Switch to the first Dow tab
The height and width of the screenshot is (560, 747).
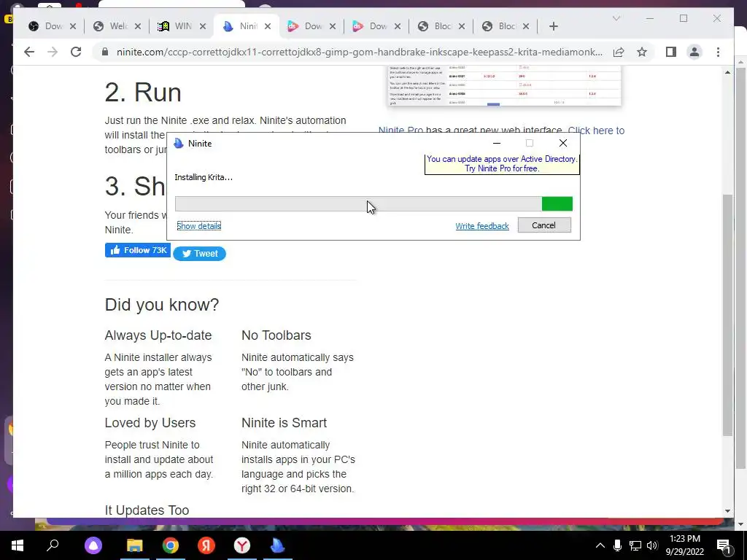(50, 26)
